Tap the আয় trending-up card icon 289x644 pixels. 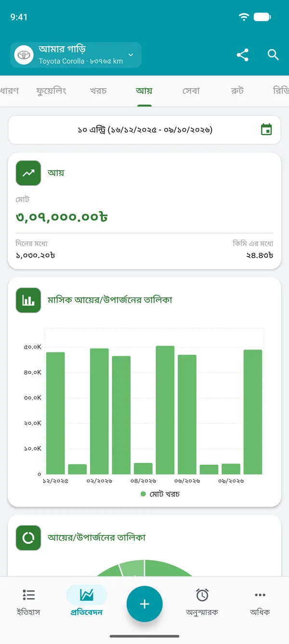point(28,173)
